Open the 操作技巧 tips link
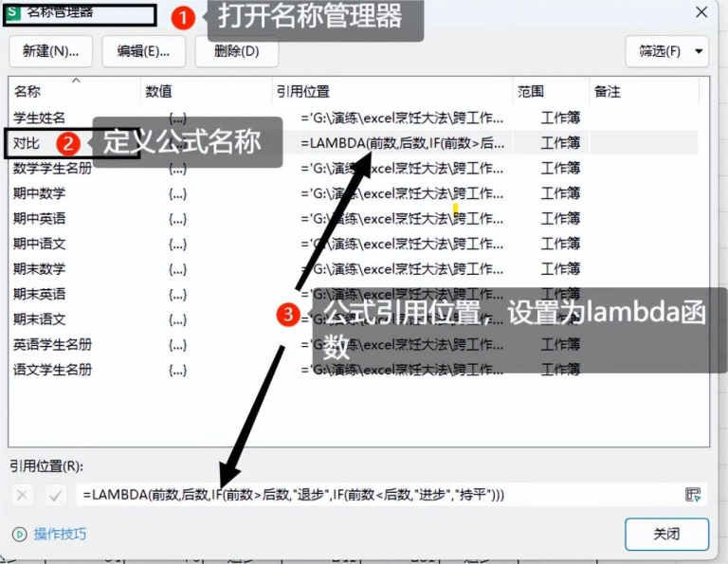The height and width of the screenshot is (564, 728). 60,535
